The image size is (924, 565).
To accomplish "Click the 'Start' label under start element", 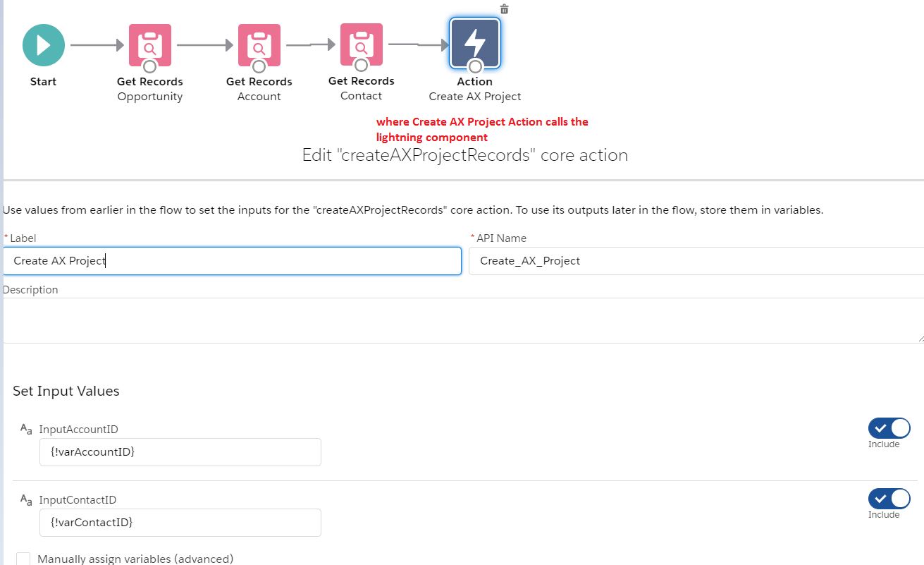I will pyautogui.click(x=43, y=82).
